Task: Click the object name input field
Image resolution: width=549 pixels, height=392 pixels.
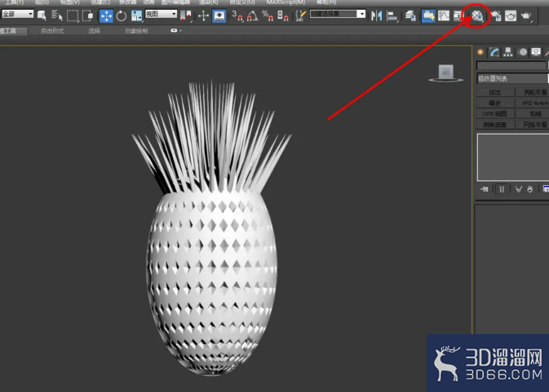Action: click(511, 66)
